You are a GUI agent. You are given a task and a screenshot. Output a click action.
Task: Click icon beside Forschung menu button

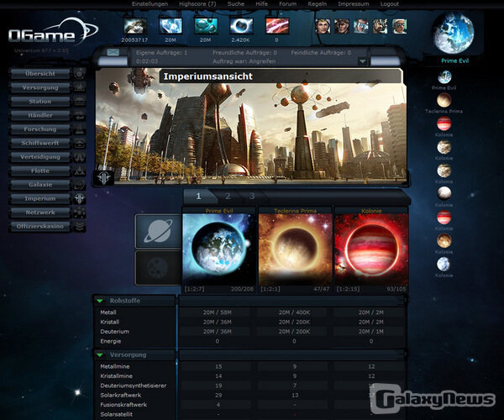80,129
